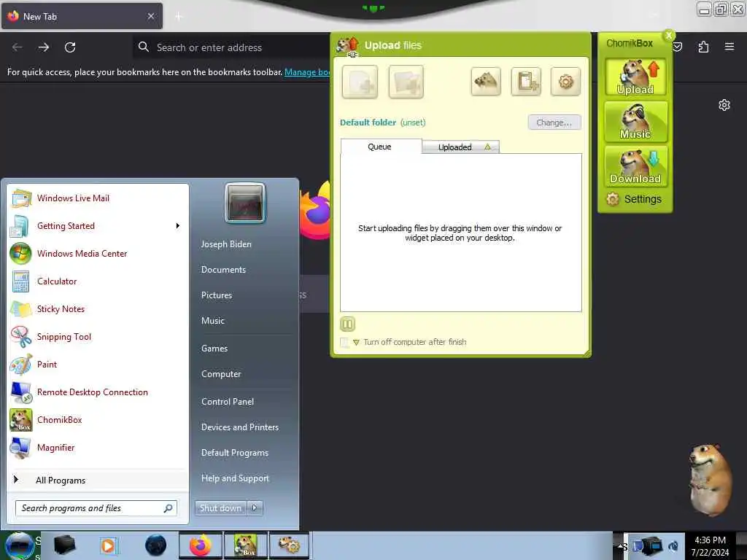Image resolution: width=747 pixels, height=560 pixels.
Task: Open Download in ChomikBox widget
Action: coord(635,166)
